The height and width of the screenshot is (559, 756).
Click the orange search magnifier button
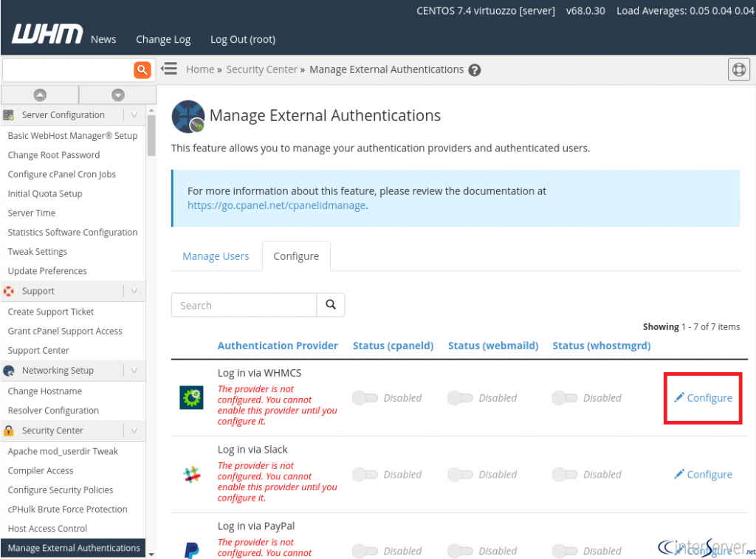(x=142, y=70)
